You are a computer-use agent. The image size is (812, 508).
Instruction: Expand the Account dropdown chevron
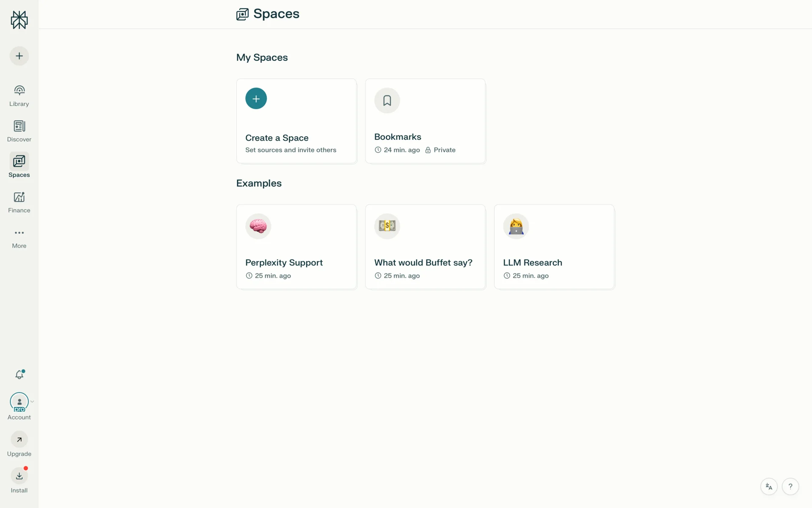coord(32,402)
